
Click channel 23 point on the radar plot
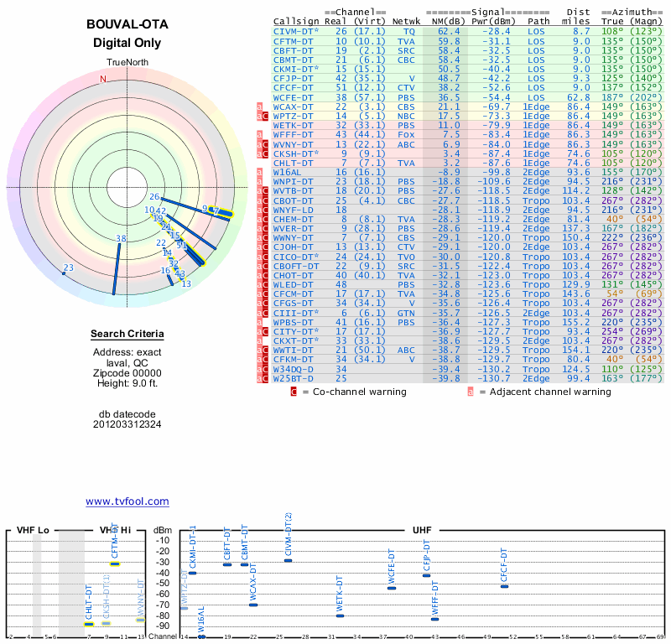(65, 273)
